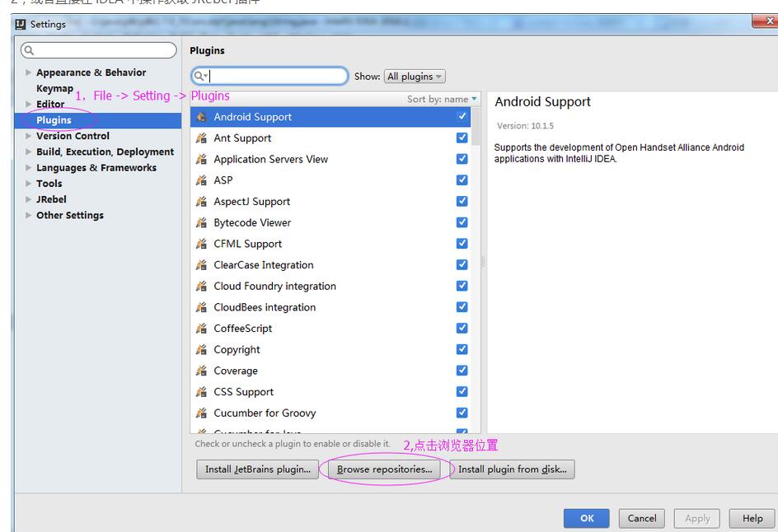Toggle the CoffeeScript plugin checkbox
778x532 pixels.
(462, 328)
